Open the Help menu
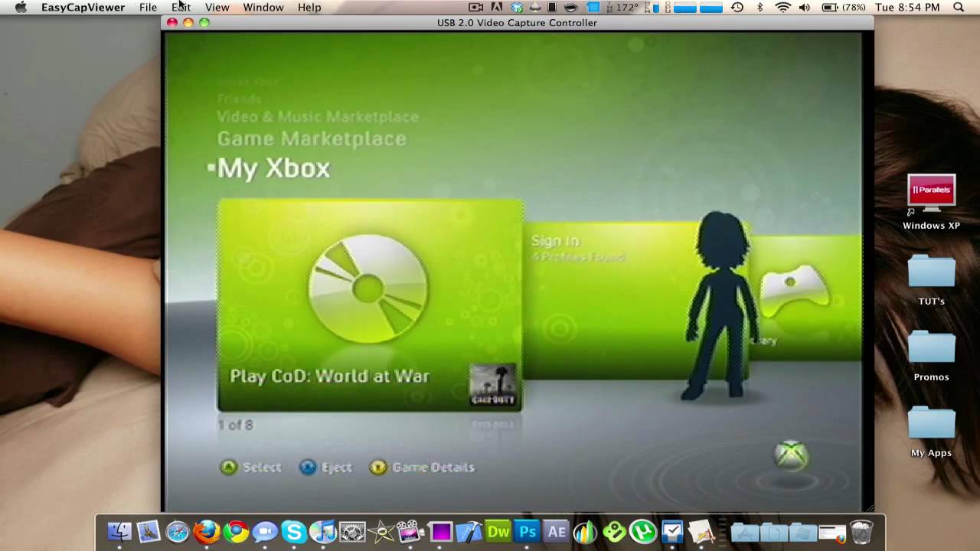Viewport: 980px width, 551px height. pyautogui.click(x=309, y=7)
